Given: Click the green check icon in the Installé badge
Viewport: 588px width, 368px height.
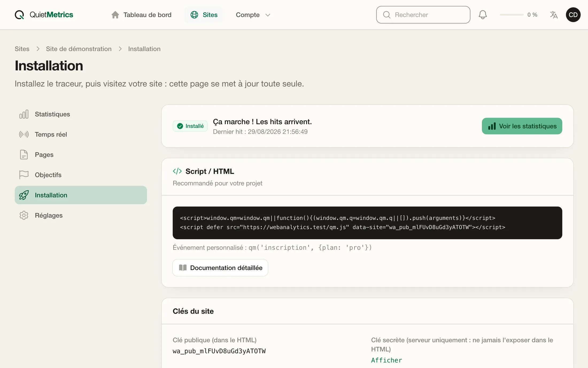Looking at the screenshot, I should point(180,126).
